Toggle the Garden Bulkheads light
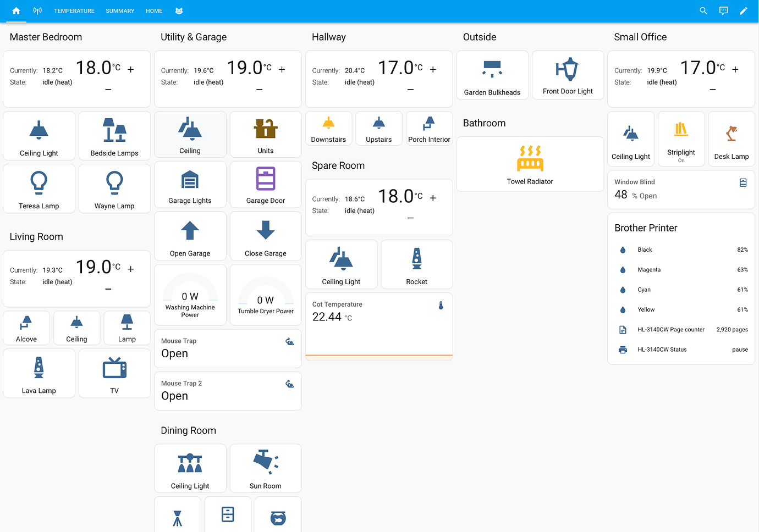The height and width of the screenshot is (532, 759). (492, 75)
